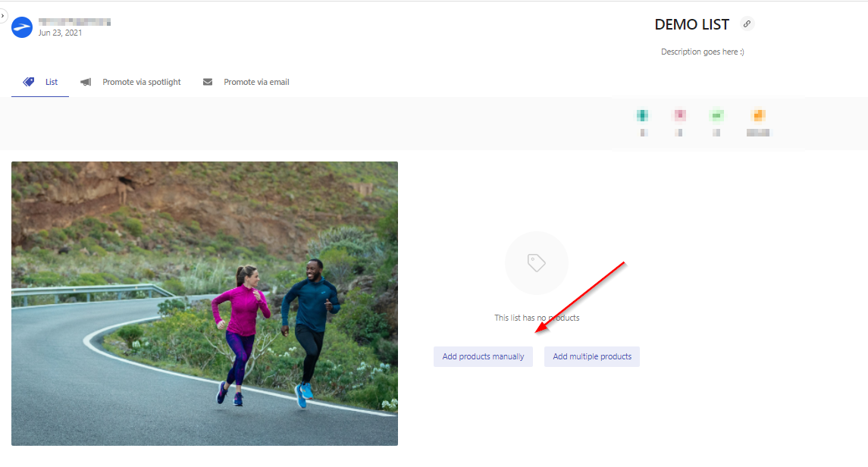Click the green circular stat icon
Screen dimensions: 868x467
coord(716,115)
